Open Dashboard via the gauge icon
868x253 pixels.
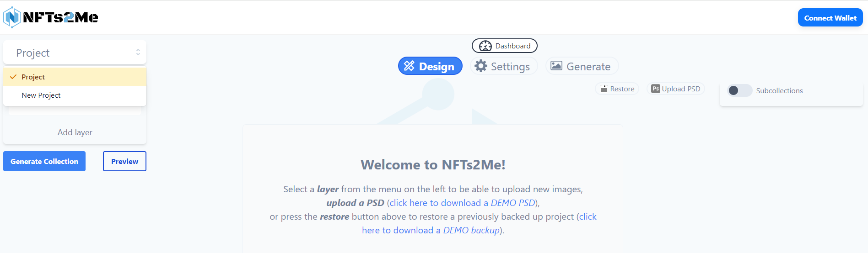(485, 46)
